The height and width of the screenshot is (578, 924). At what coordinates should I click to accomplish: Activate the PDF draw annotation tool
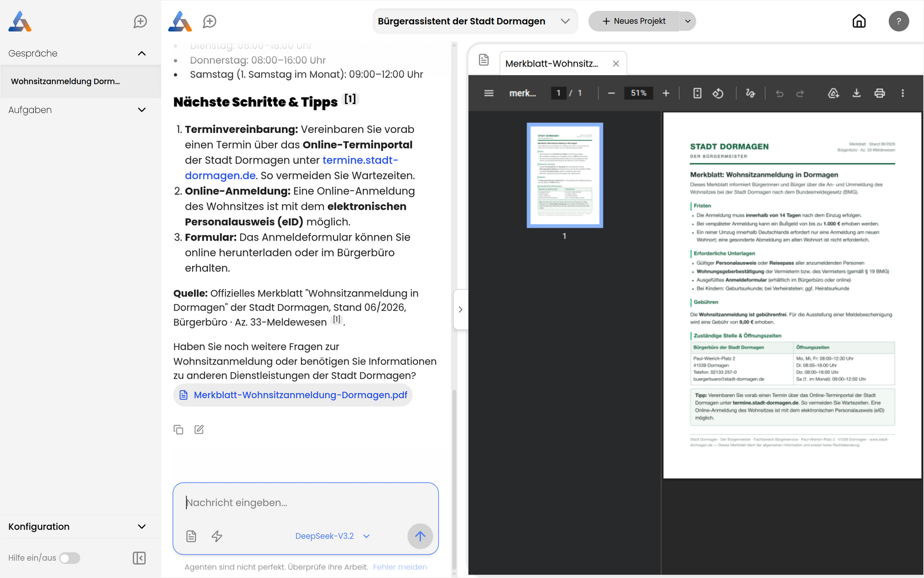[750, 93]
